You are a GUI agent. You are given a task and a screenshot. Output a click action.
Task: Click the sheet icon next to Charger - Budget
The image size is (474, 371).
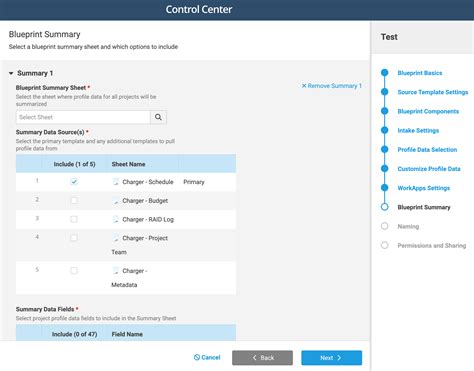tap(116, 201)
